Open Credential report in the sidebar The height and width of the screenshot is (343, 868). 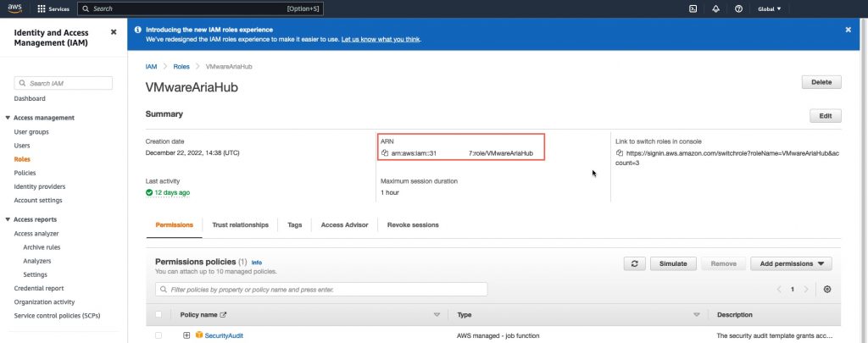(39, 288)
